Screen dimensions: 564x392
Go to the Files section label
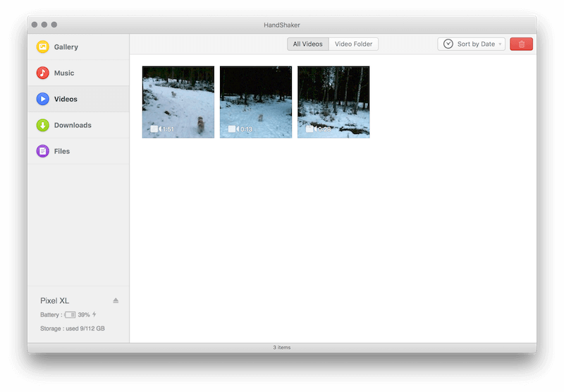(62, 152)
